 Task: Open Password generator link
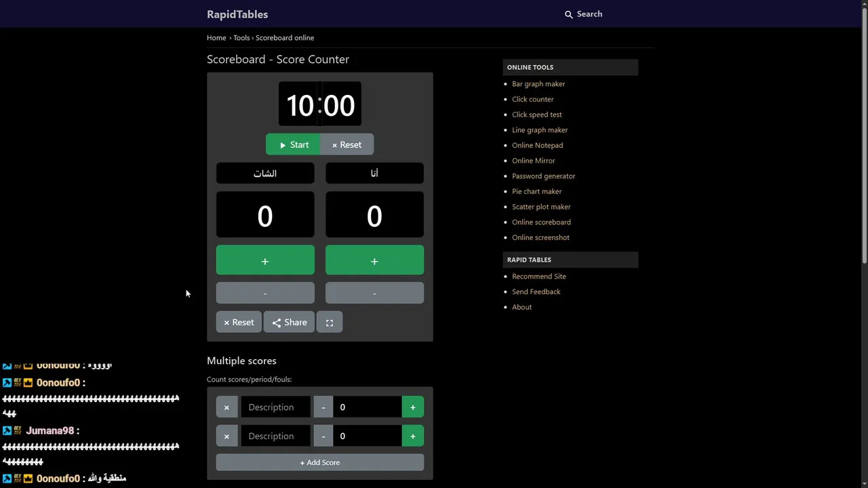click(544, 176)
